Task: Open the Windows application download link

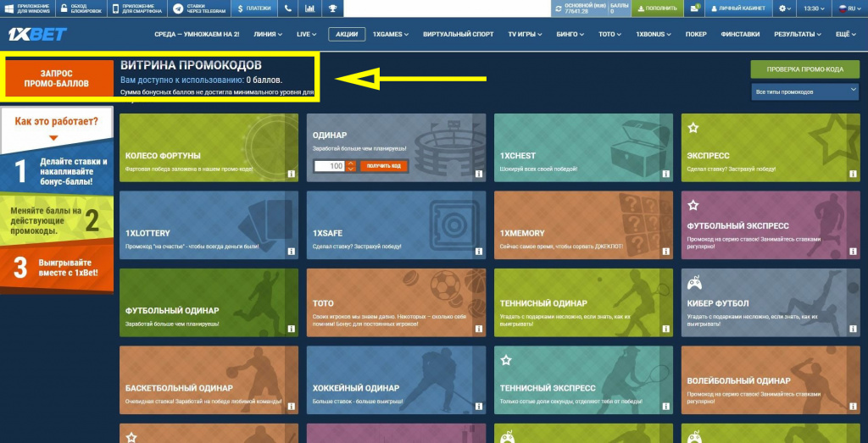Action: [x=28, y=8]
